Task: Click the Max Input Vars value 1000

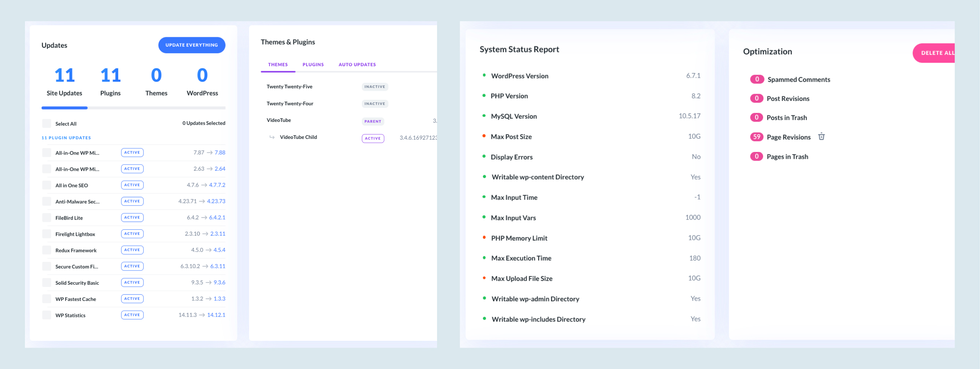Action: (x=693, y=217)
